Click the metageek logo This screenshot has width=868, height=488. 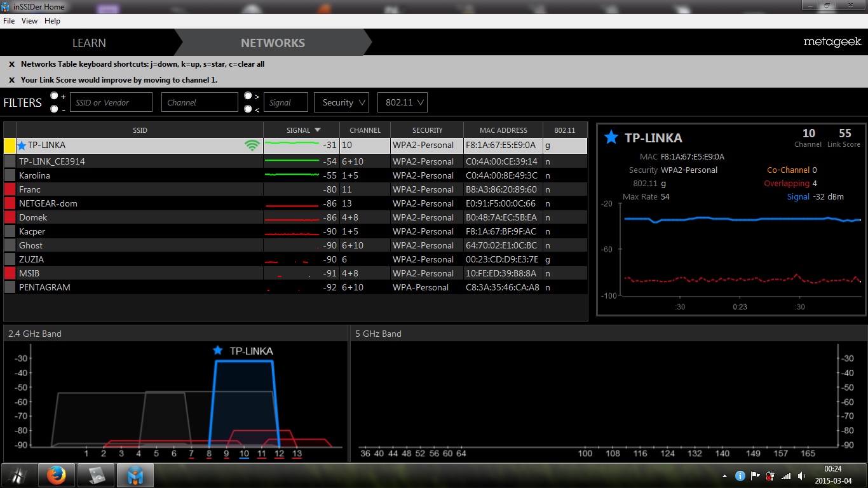(832, 42)
